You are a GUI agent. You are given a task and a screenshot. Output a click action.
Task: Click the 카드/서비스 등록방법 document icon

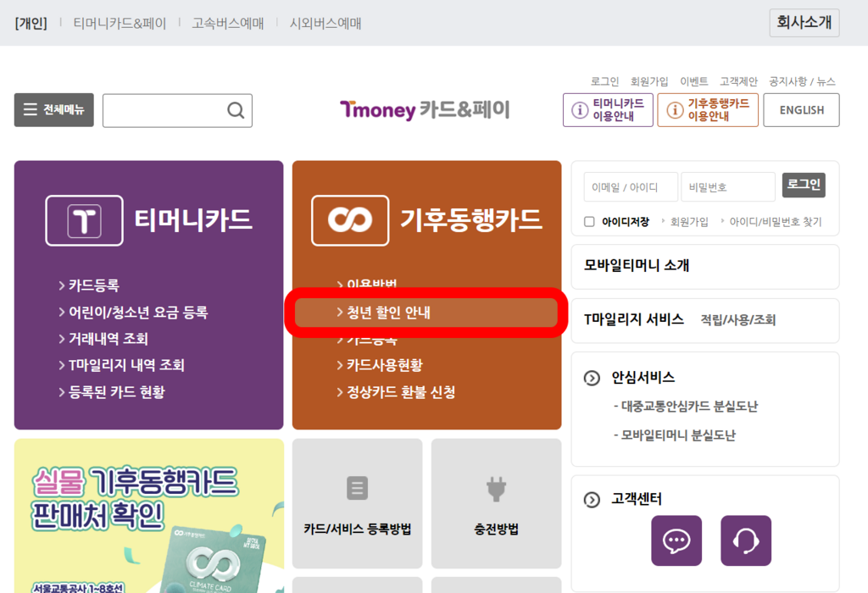point(357,488)
